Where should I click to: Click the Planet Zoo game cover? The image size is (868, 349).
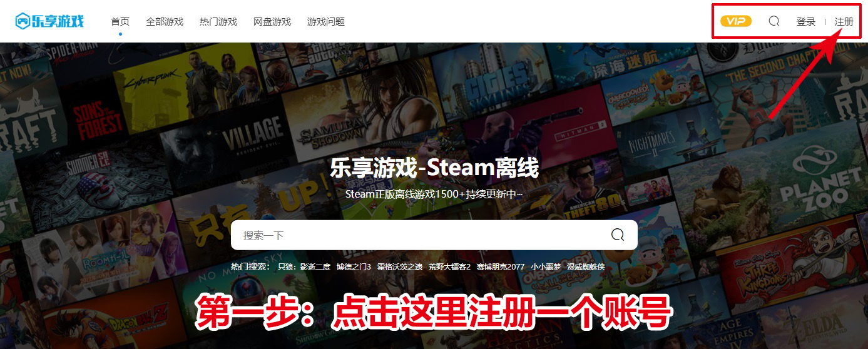click(820, 181)
